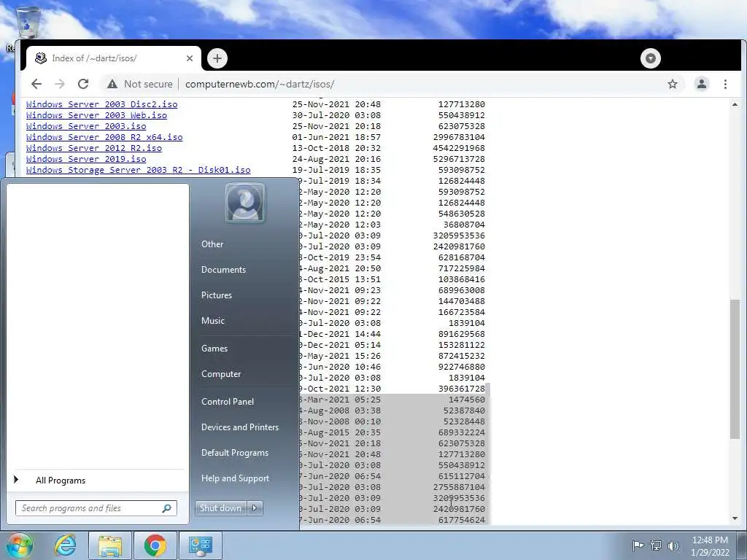Click the volume speaker icon

pos(673,545)
